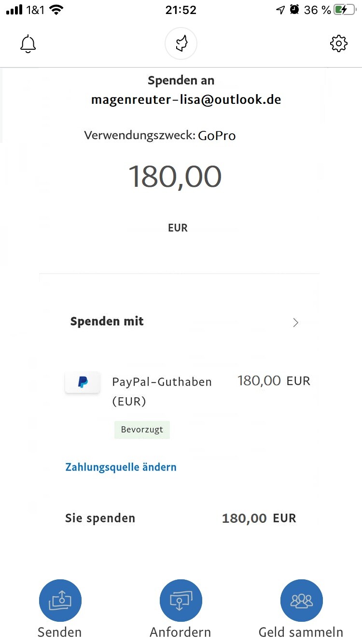Tap the Wi-Fi status icon

coord(57,10)
